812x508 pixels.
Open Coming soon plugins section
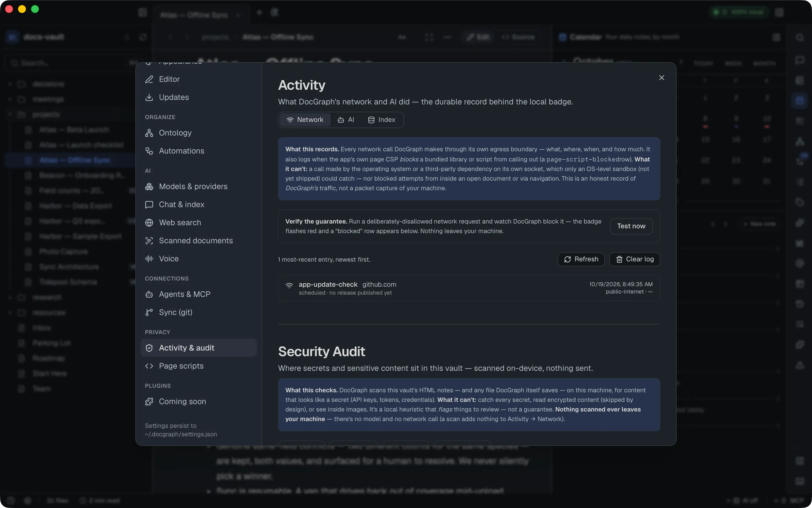point(199,402)
